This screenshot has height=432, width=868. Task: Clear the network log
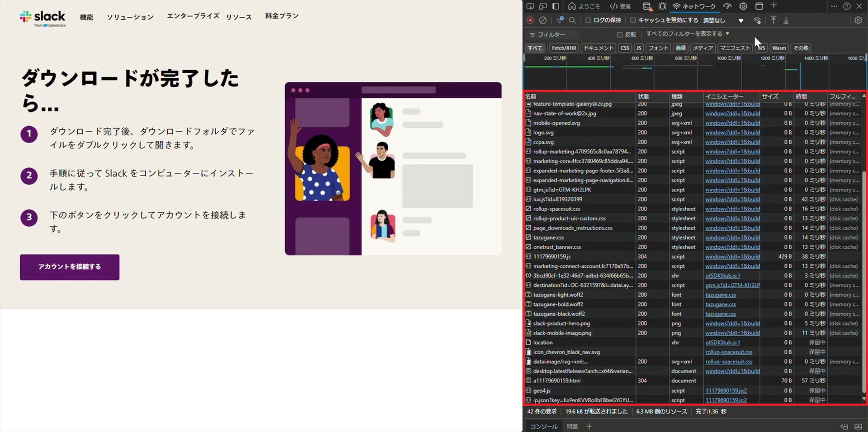(543, 20)
